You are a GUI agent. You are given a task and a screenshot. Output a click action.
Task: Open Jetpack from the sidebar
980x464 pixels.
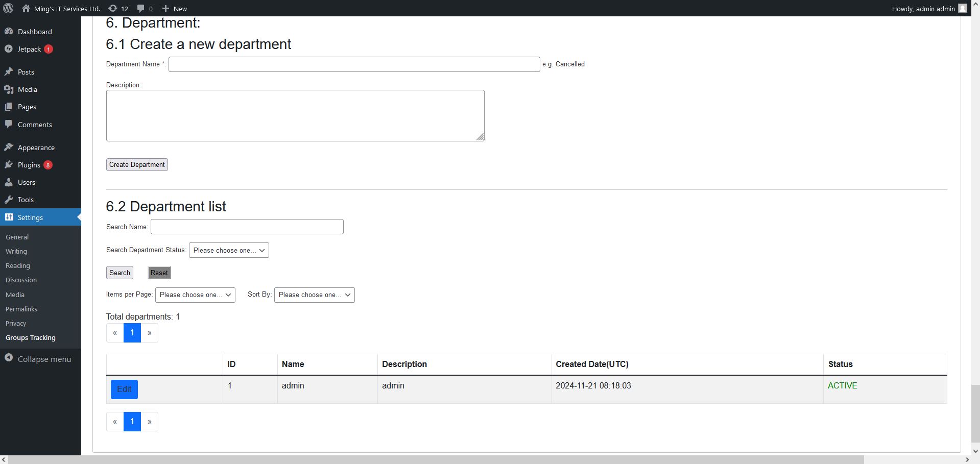29,49
